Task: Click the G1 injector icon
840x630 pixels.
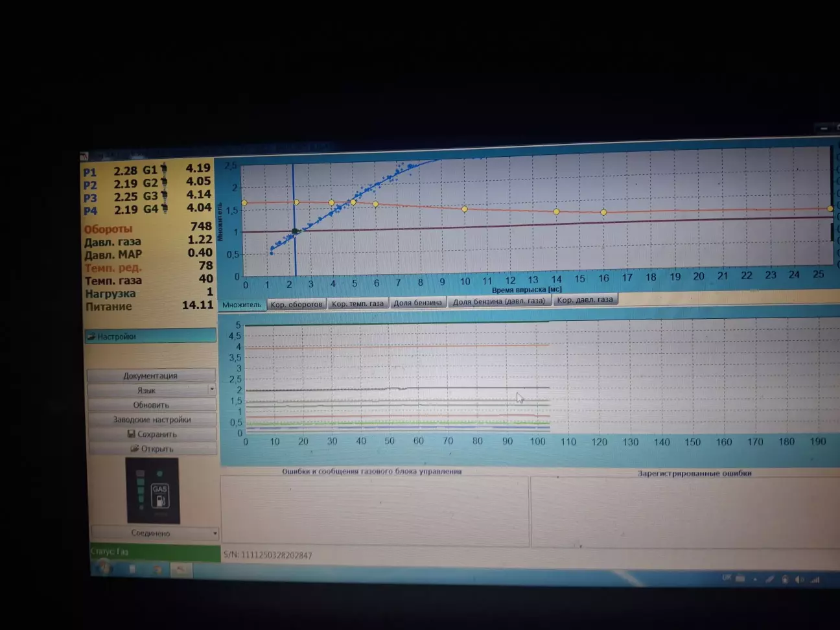Action: [164, 169]
